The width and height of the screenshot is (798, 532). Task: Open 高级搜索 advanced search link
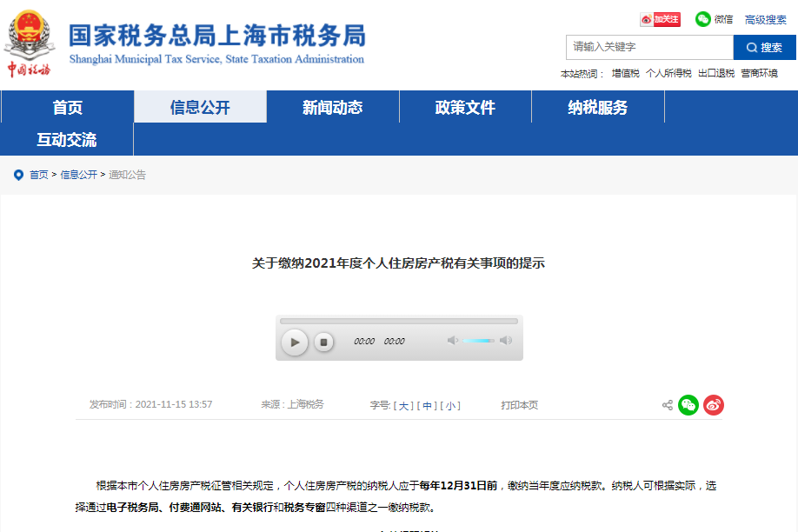tap(766, 20)
